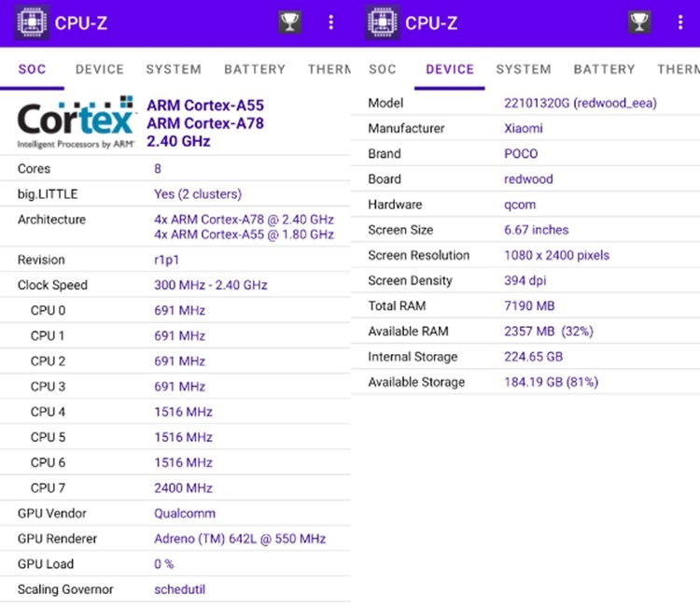Select Manufacturer value 'Xiaomi'

point(524,129)
